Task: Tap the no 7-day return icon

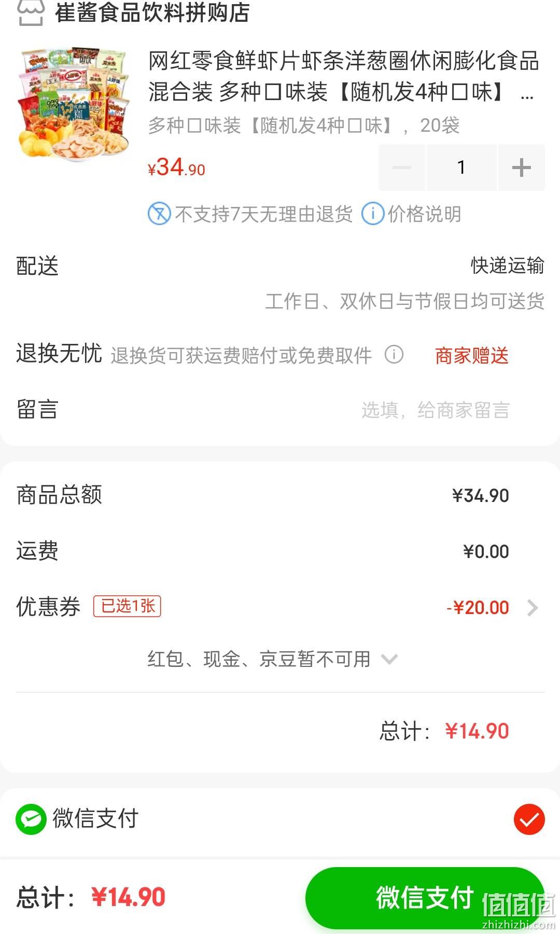Action: click(x=159, y=214)
